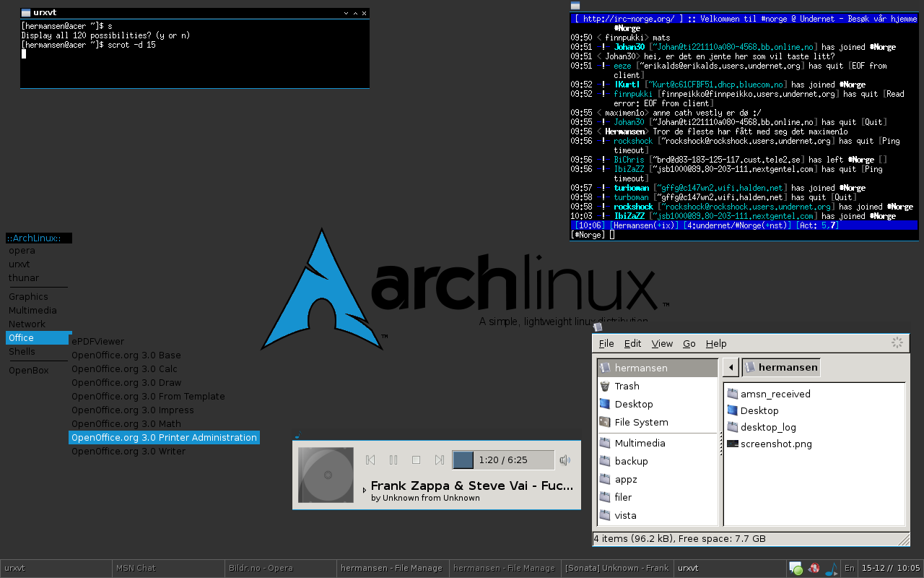The image size is (924, 578).
Task: Expand the Sonata player using the triangle arrow
Action: (x=365, y=491)
